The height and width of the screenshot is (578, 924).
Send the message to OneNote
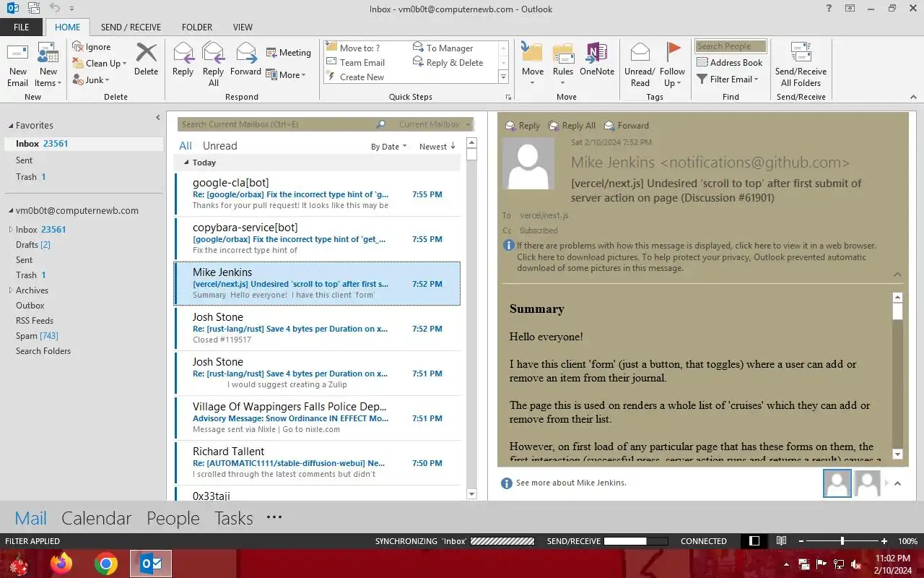pos(597,59)
